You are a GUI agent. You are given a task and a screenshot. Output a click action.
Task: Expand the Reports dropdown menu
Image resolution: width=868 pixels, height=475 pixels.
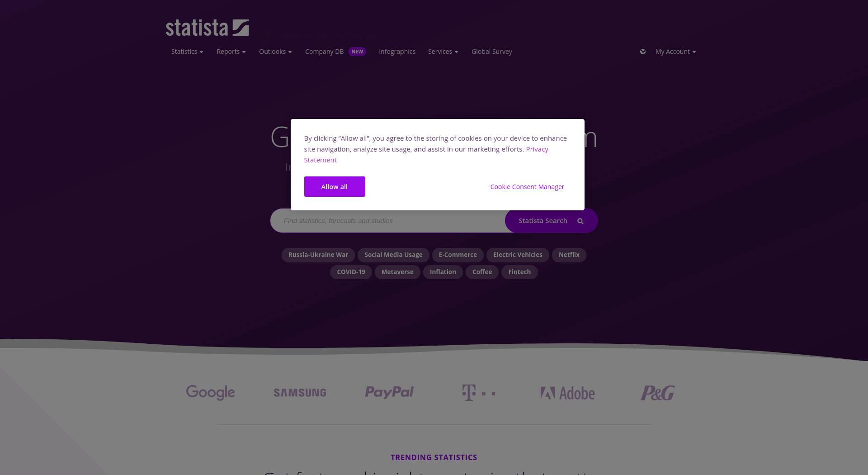coord(231,52)
